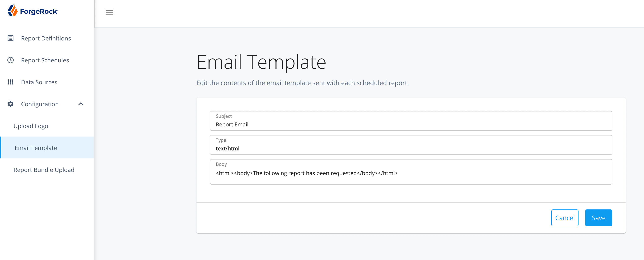Open the Upload Logo page
This screenshot has height=260, width=644.
tap(31, 126)
